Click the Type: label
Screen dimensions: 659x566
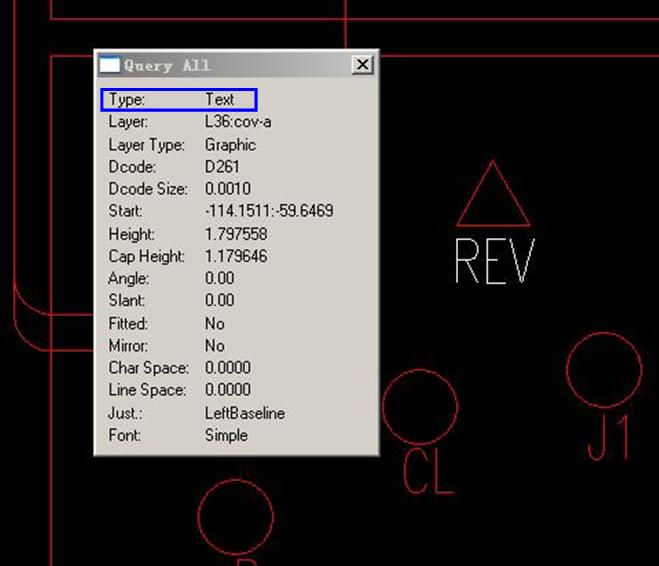tap(127, 100)
